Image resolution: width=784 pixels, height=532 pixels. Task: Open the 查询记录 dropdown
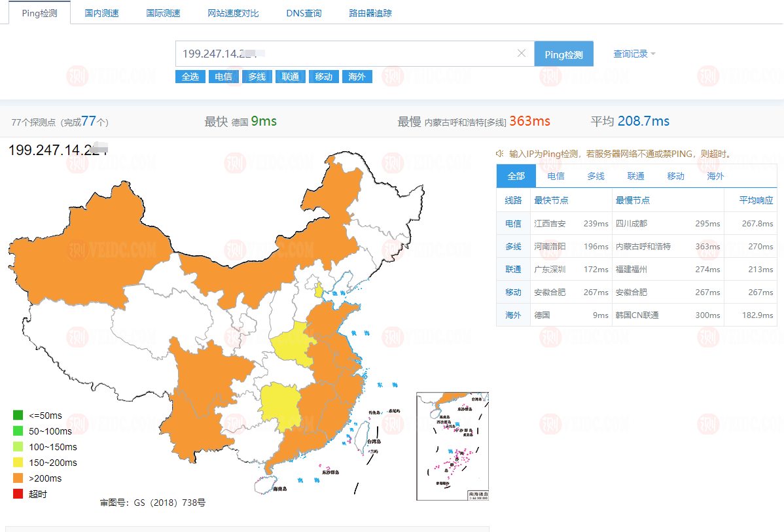pos(629,54)
